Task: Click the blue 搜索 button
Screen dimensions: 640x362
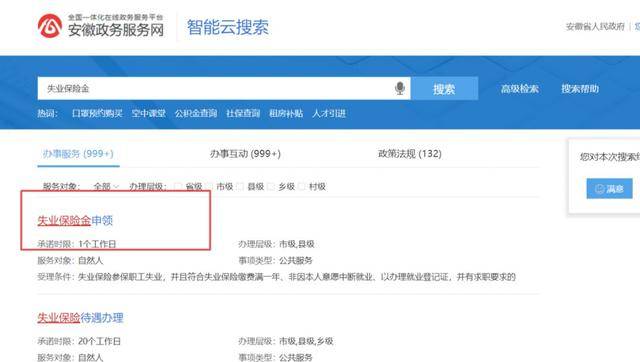Action: (444, 89)
